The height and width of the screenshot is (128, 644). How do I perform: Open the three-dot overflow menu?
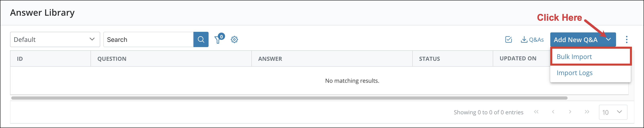coord(627,39)
